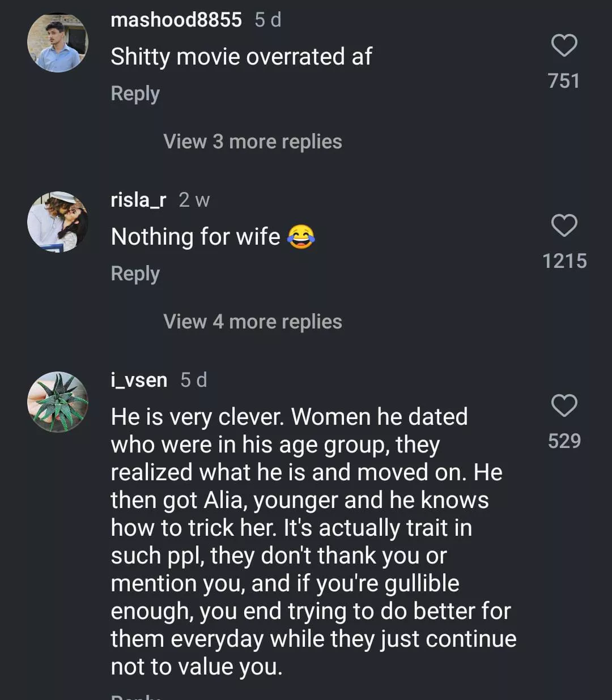Heart the comment by i_vsen
This screenshot has width=612, height=700.
pos(564,406)
